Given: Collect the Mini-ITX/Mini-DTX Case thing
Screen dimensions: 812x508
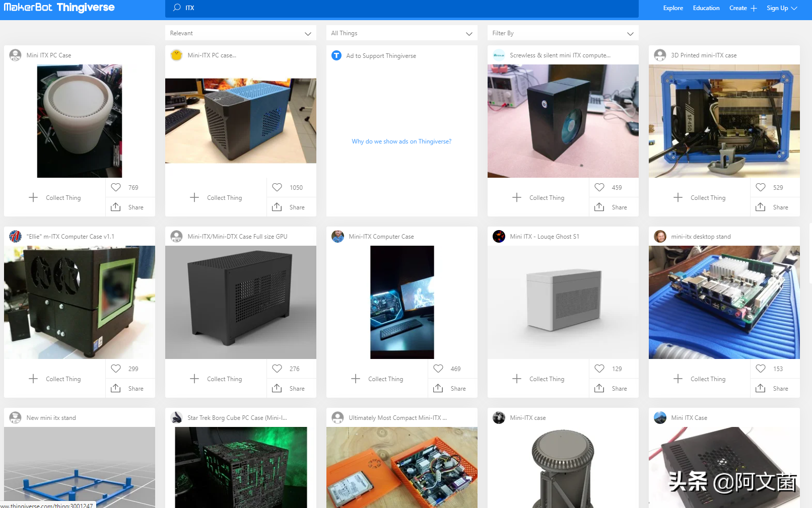Looking at the screenshot, I should [x=216, y=379].
